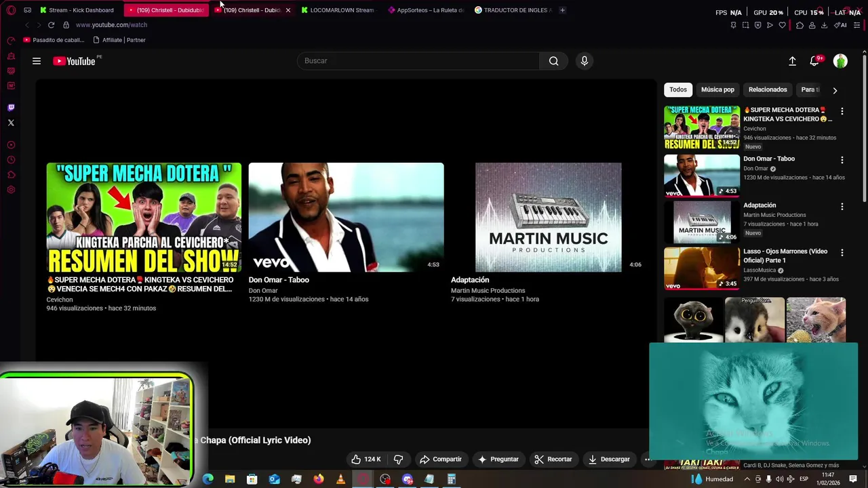Open a new browser tab
868x488 pixels.
pos(562,10)
